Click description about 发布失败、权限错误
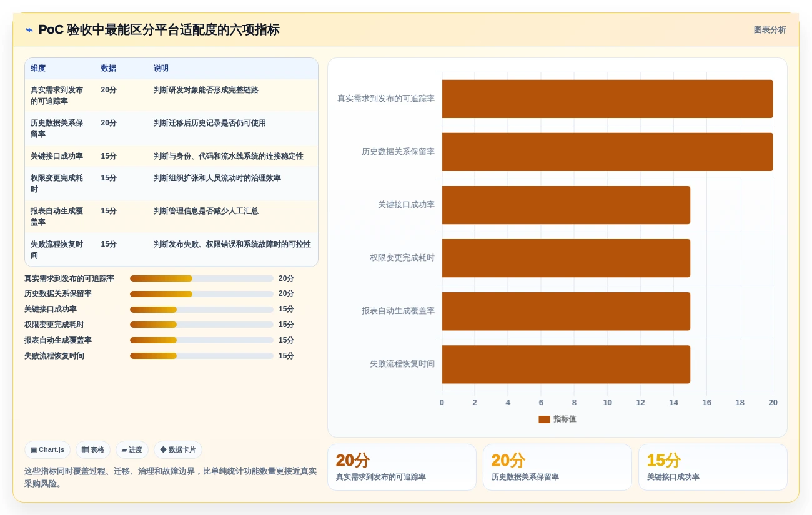This screenshot has height=515, width=812. (232, 244)
